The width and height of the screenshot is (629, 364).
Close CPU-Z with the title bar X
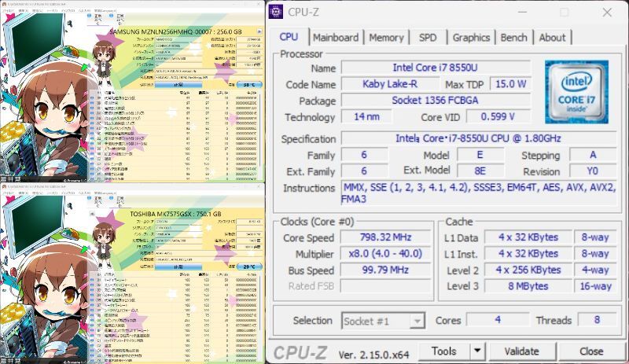[607, 12]
